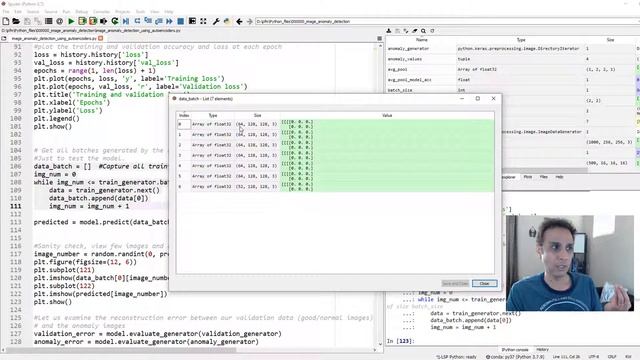The width and height of the screenshot is (640, 360).
Task: Refresh the Variable Explorer
Action: [432, 31]
